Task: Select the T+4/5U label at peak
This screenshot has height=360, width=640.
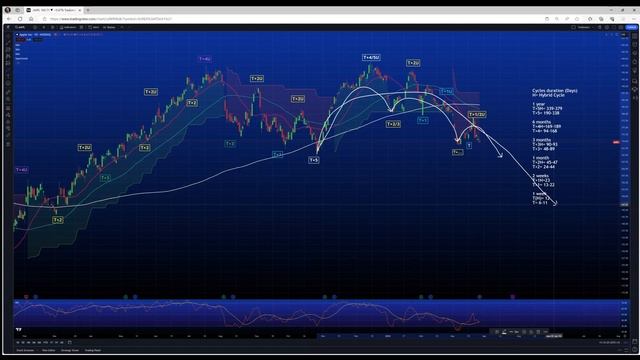Action: point(371,58)
